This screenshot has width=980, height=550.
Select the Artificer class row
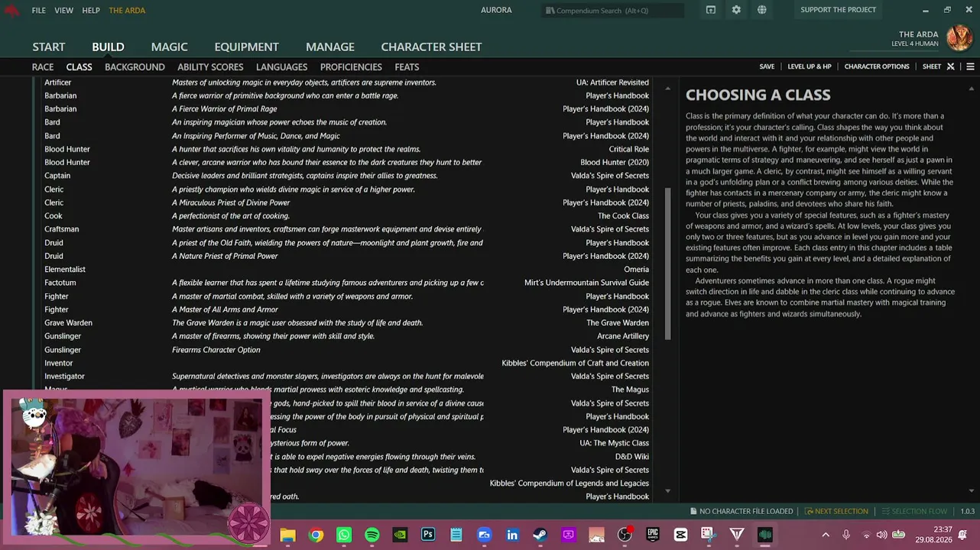pyautogui.click(x=347, y=82)
